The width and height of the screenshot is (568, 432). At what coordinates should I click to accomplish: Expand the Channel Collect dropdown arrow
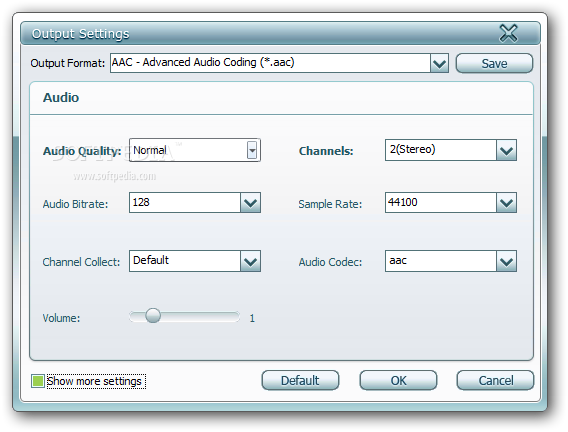tap(250, 261)
